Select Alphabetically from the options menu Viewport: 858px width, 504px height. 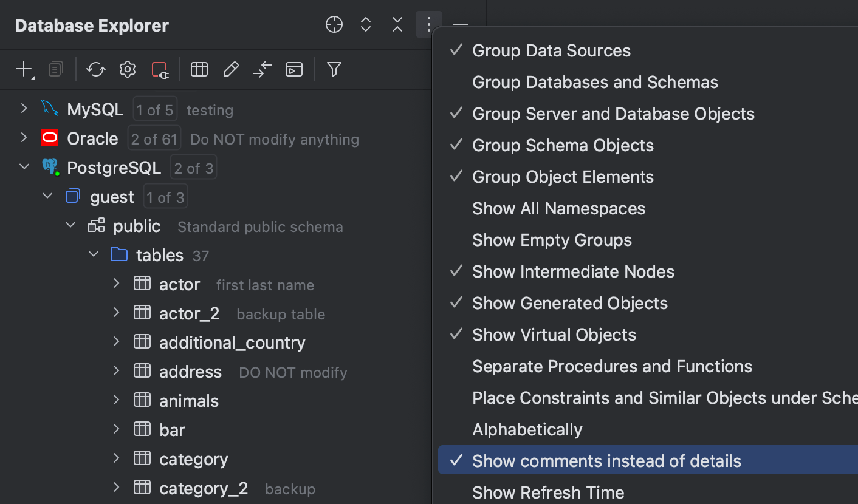point(527,429)
